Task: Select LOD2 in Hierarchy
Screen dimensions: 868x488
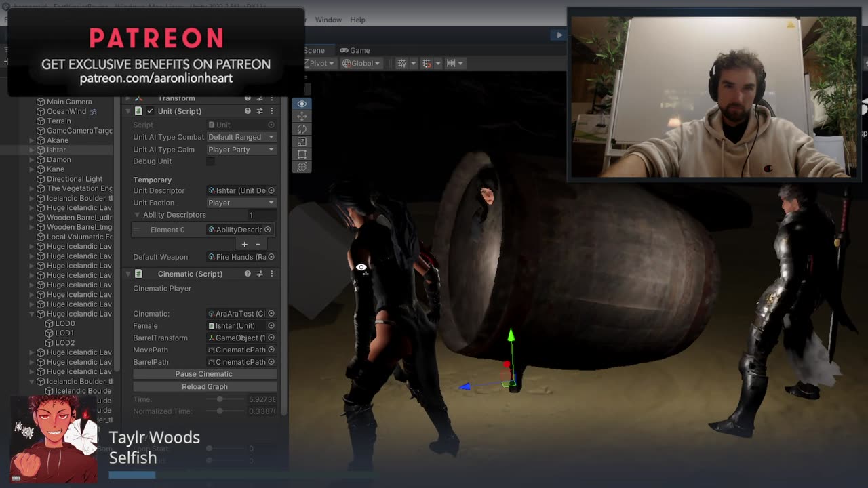Action: click(65, 343)
